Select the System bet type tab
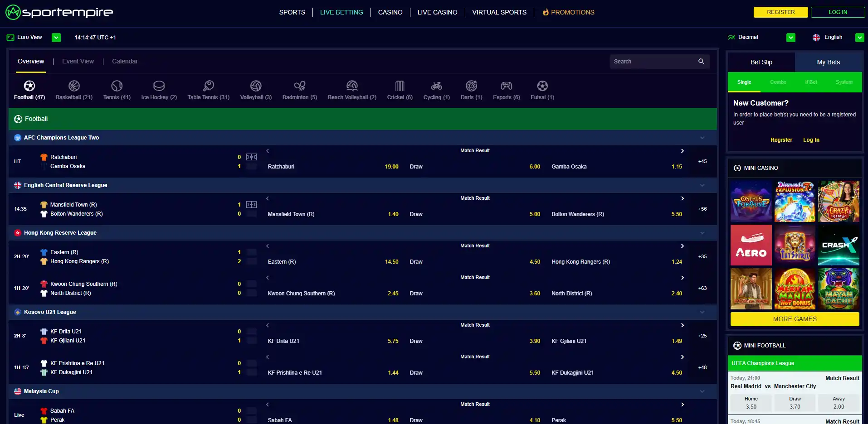868x424 pixels. click(844, 82)
